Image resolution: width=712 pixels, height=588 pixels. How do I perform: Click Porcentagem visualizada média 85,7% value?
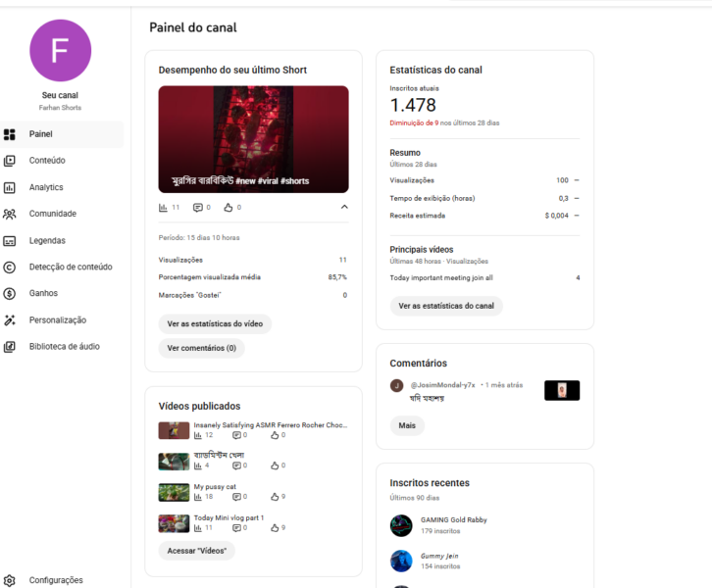pos(337,277)
